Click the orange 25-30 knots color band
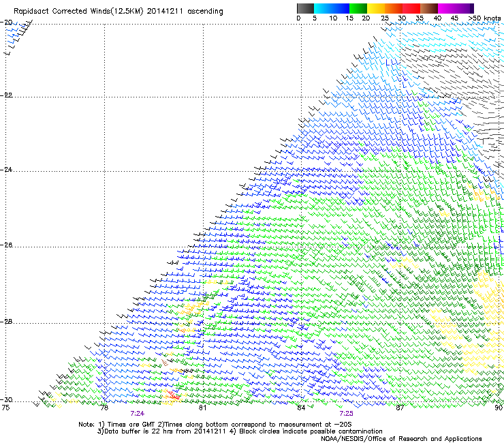 click(394, 8)
